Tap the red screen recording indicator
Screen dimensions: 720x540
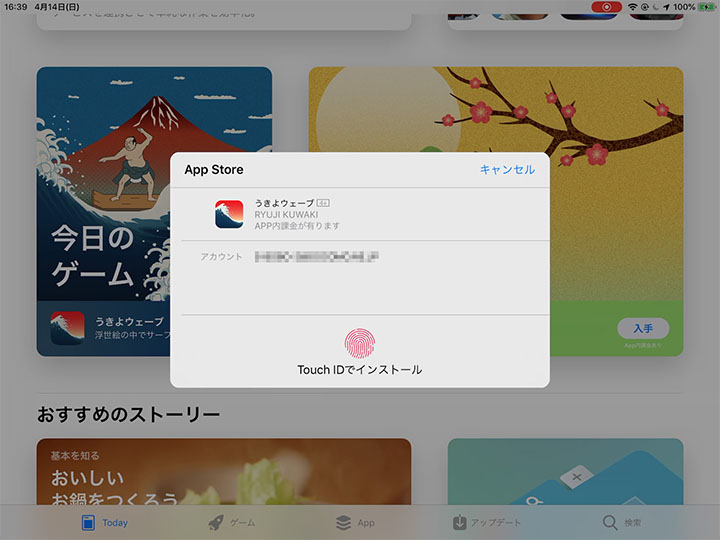point(606,7)
